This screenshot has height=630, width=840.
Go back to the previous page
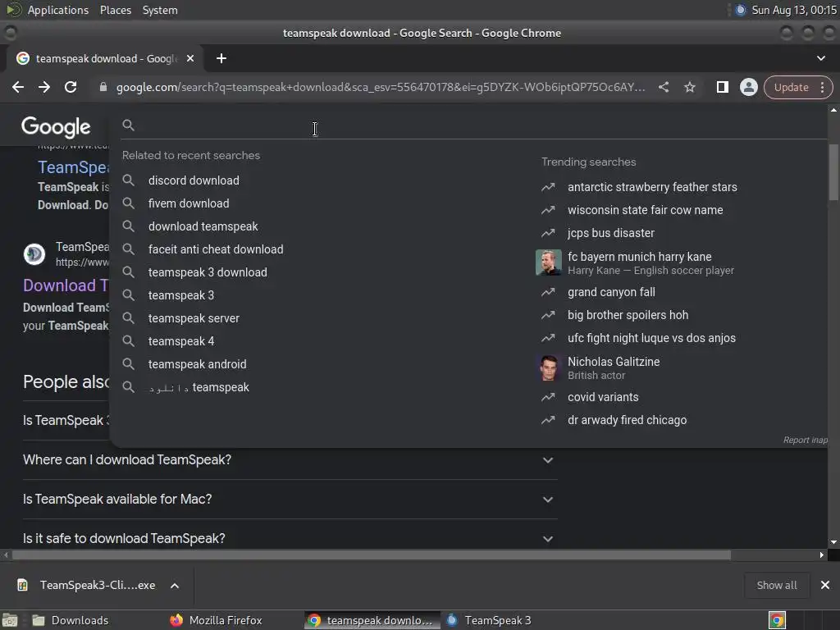pos(18,87)
